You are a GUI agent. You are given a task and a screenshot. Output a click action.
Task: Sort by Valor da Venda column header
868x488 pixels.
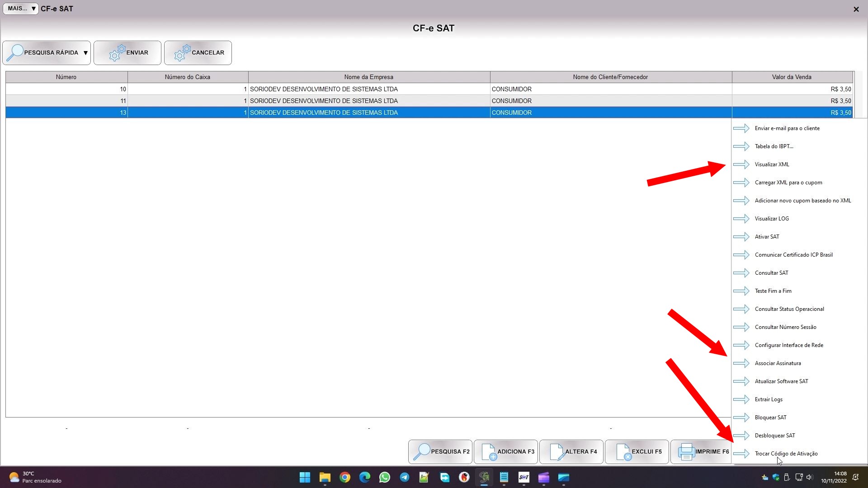pos(791,77)
